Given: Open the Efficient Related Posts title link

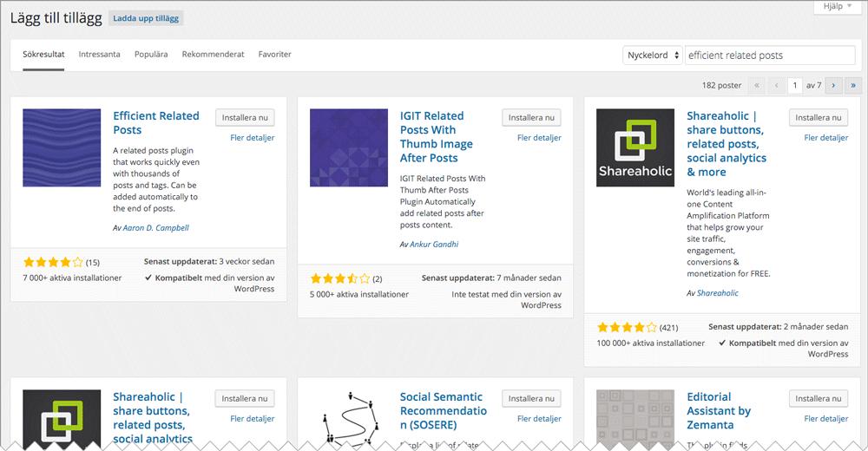Looking at the screenshot, I should 156,123.
